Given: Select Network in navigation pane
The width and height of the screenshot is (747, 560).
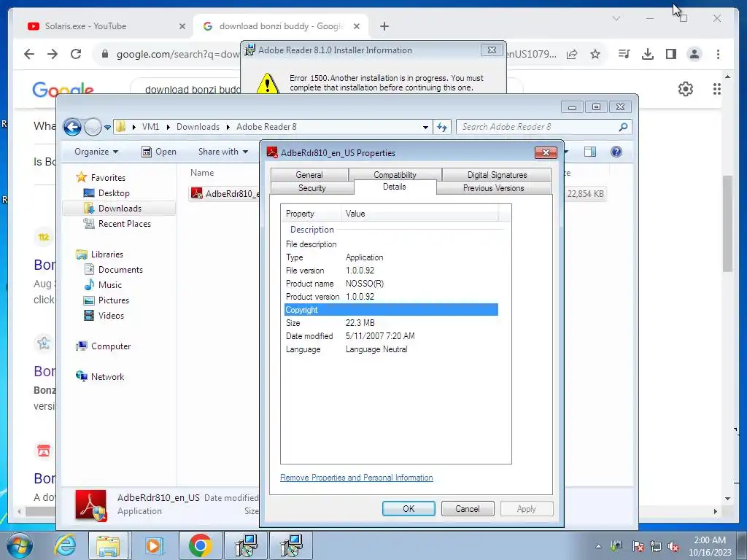Looking at the screenshot, I should [x=107, y=377].
